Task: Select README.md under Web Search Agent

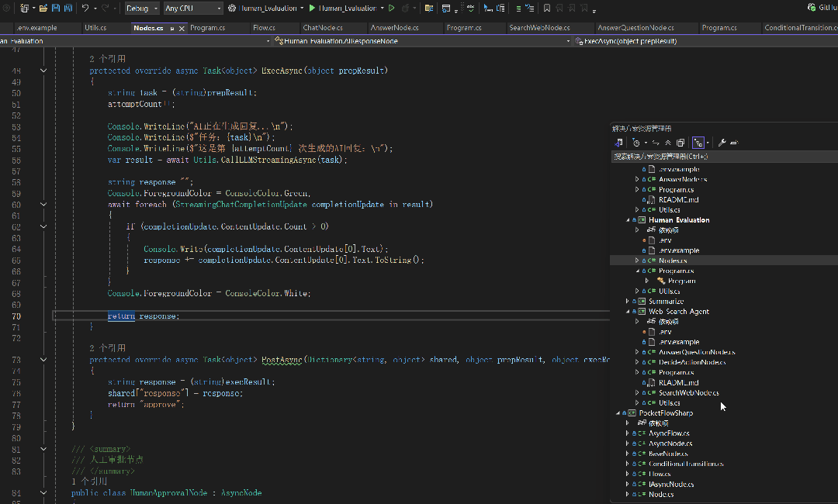Action: click(678, 383)
